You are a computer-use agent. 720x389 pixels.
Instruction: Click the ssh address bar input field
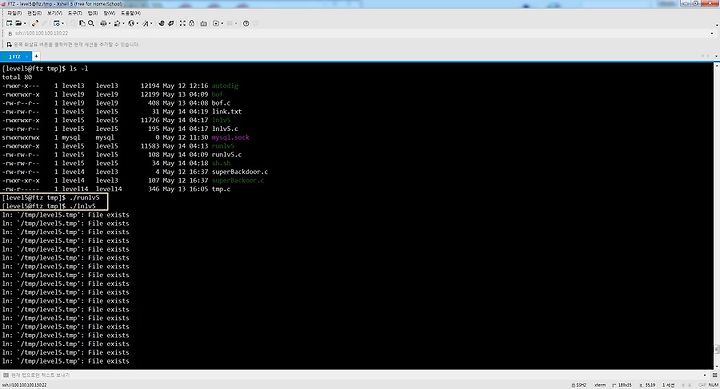pos(360,34)
